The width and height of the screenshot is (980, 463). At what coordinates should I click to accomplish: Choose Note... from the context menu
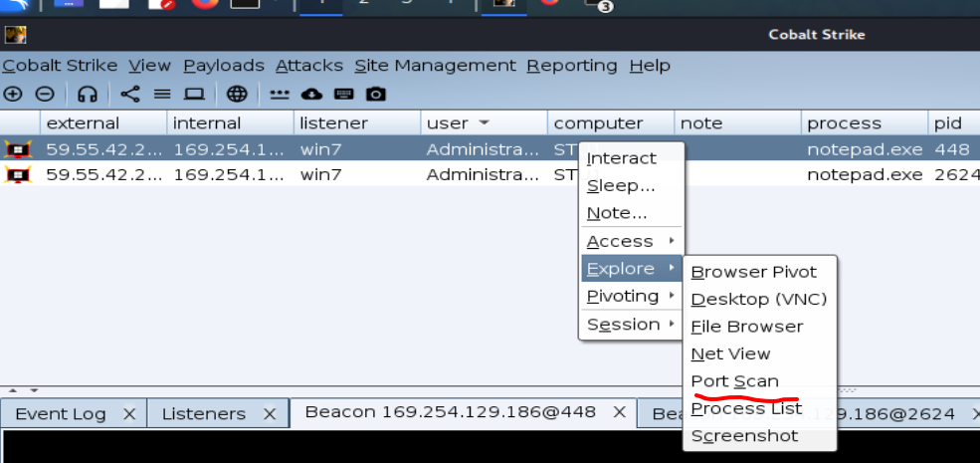pos(631,213)
